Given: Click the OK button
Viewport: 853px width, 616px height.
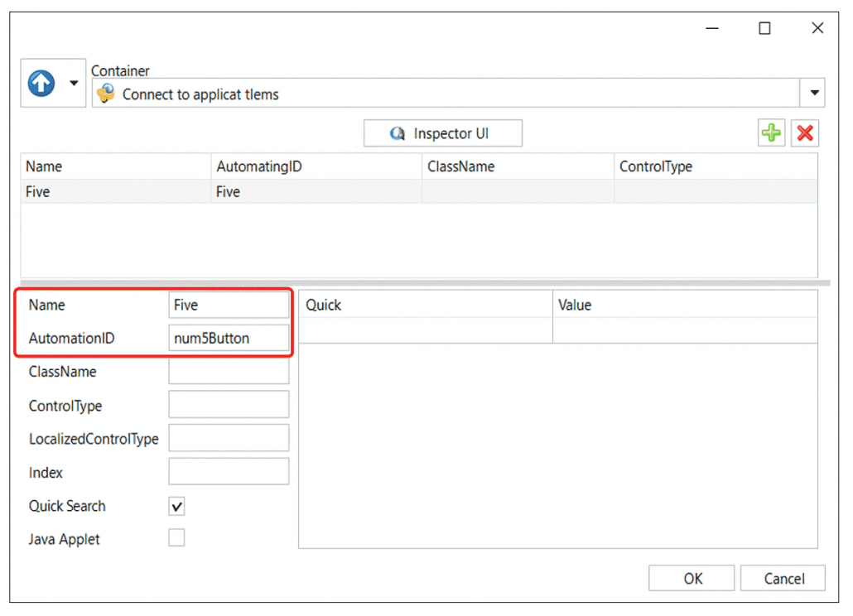Looking at the screenshot, I should click(x=692, y=578).
